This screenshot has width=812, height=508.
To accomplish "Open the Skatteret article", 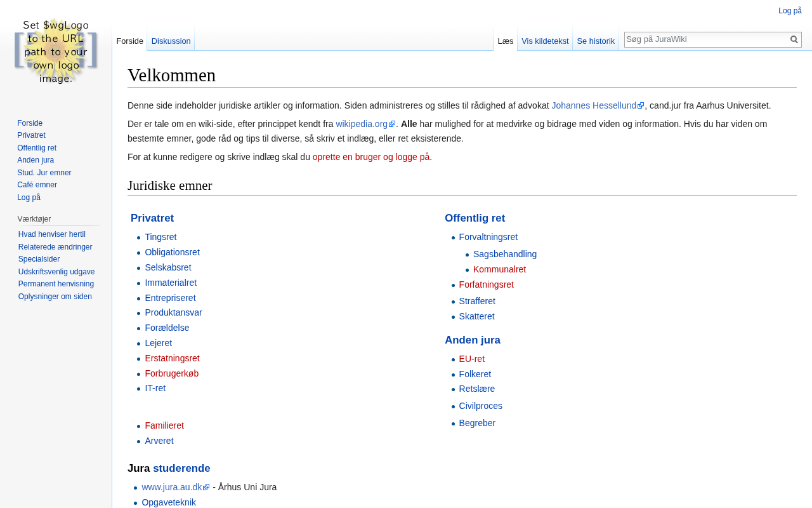I will click(x=477, y=316).
